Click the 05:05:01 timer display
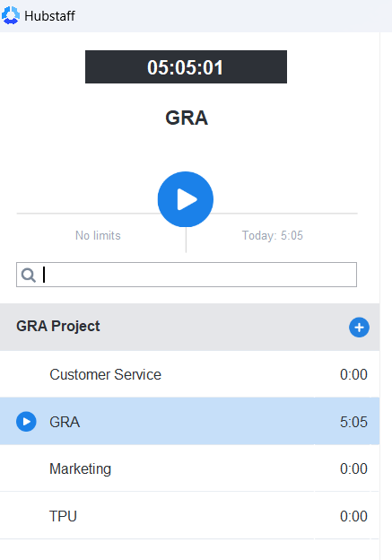Viewport: 392px width, 560px height. coord(186,66)
